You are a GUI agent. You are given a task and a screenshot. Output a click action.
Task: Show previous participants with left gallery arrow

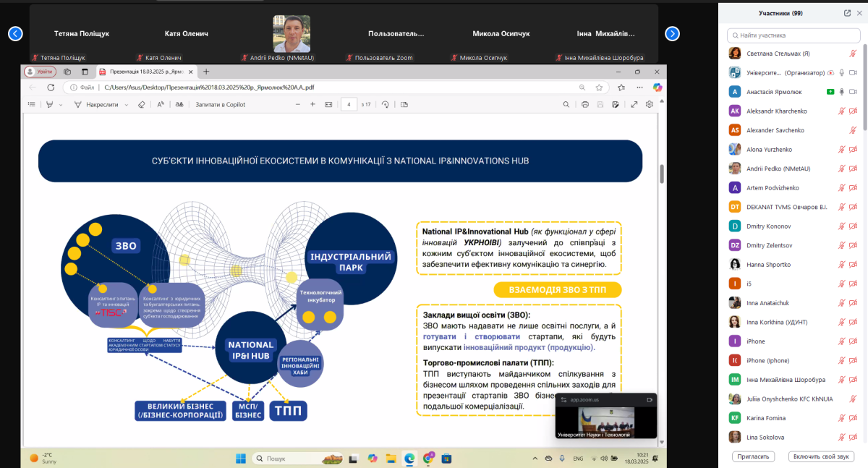click(15, 33)
